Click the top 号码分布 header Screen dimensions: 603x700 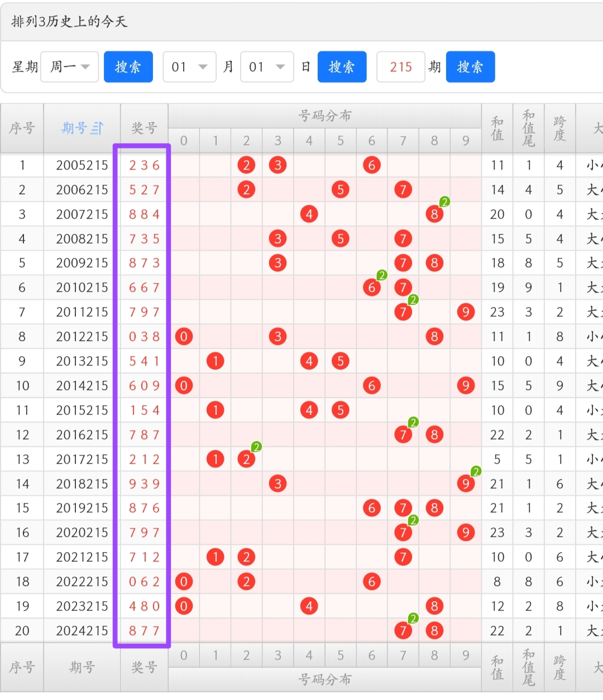coord(325,116)
